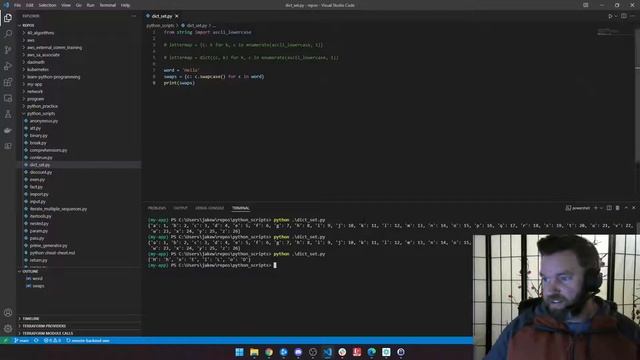Collapse the OUTLINE section
The height and width of the screenshot is (360, 640).
coord(30,271)
